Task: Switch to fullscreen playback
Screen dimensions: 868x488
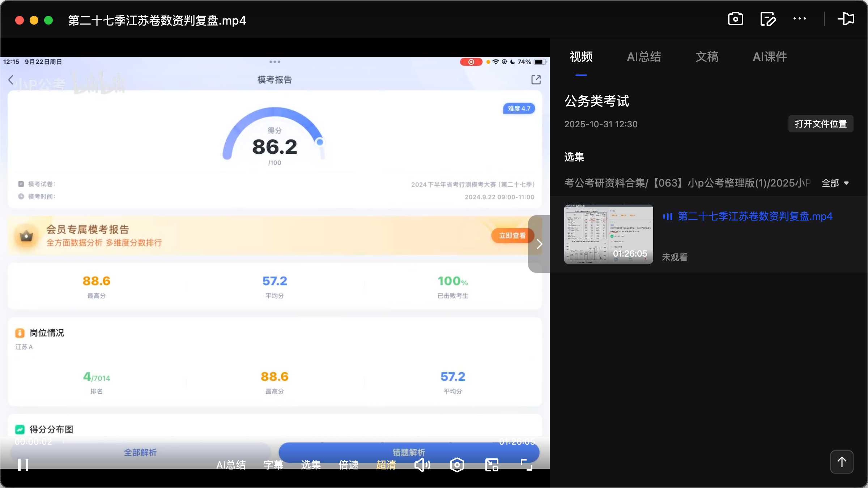Action: click(526, 465)
